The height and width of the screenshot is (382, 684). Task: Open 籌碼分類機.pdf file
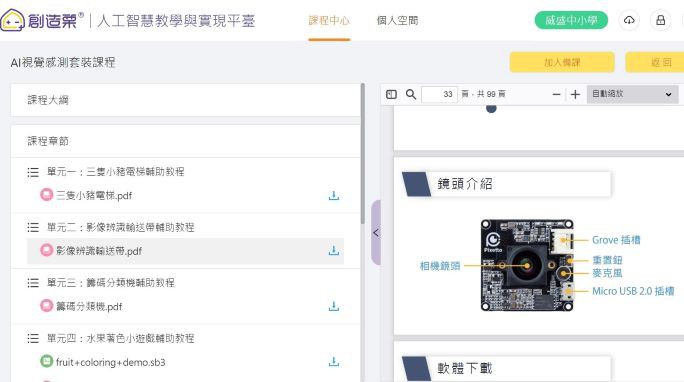(x=89, y=306)
